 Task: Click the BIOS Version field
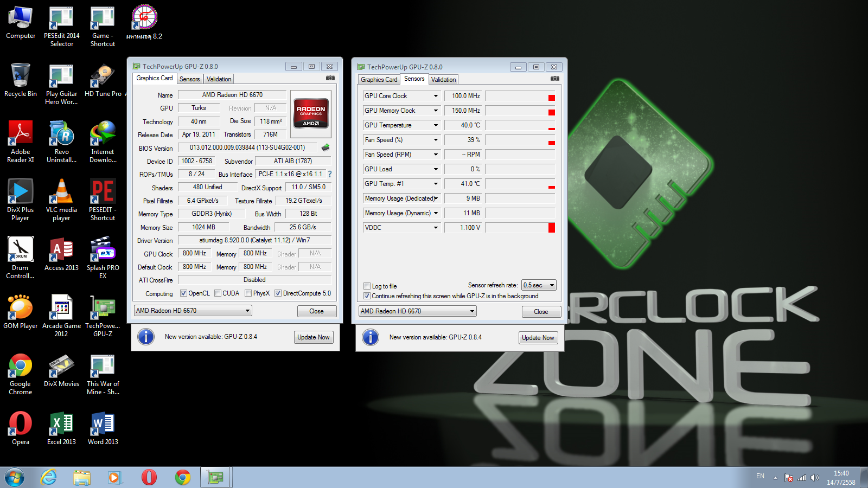click(247, 147)
